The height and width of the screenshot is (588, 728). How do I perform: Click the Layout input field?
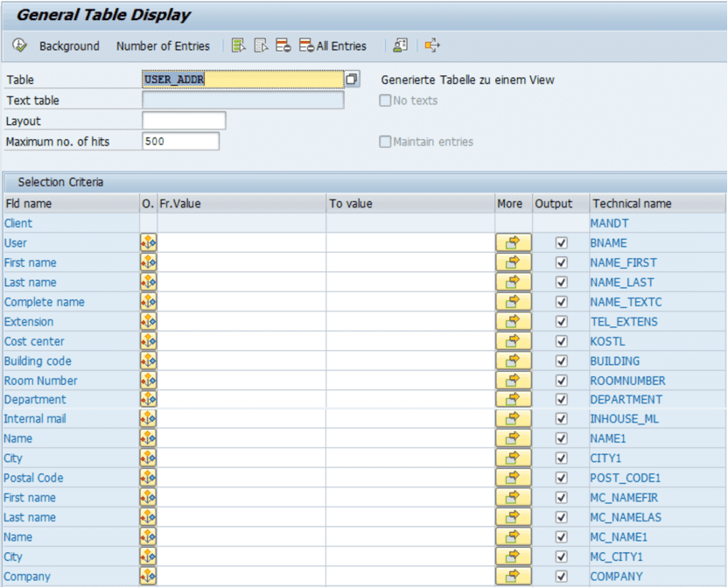184,121
